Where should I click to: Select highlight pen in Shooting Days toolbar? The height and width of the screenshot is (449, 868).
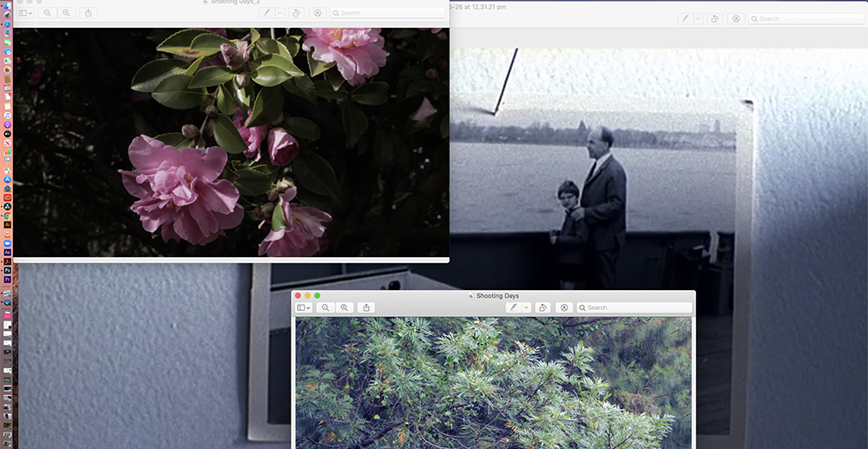[x=514, y=307]
